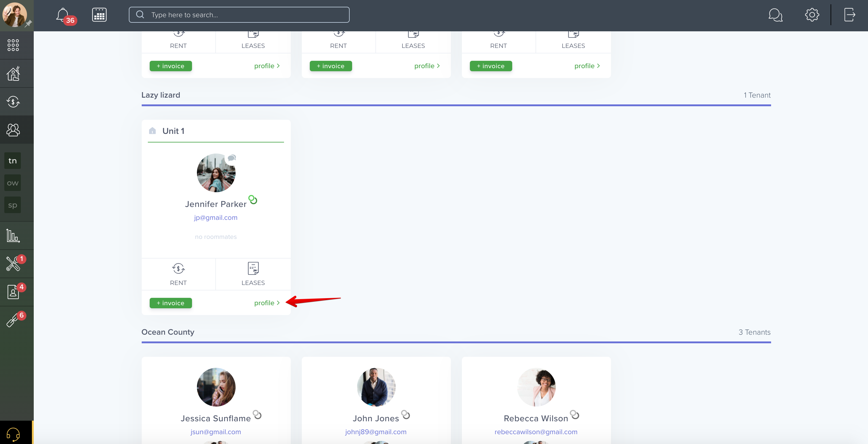Viewport: 868px width, 444px height.
Task: Click the house icon beside Unit 1
Action: [152, 130]
